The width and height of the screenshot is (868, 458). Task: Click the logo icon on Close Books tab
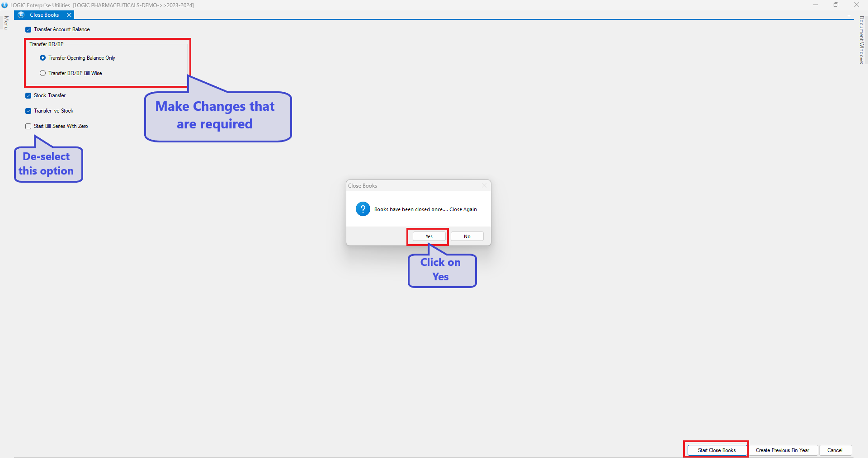(21, 15)
